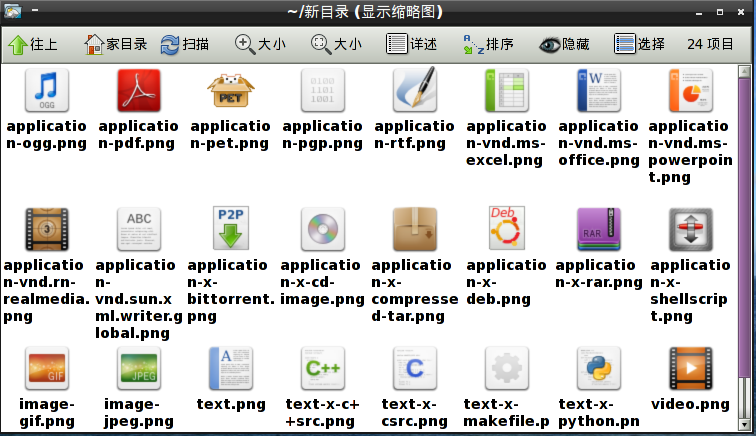Image resolution: width=756 pixels, height=436 pixels.
Task: Select the bittorrent.png P2P icon
Action: pyautogui.click(x=230, y=228)
